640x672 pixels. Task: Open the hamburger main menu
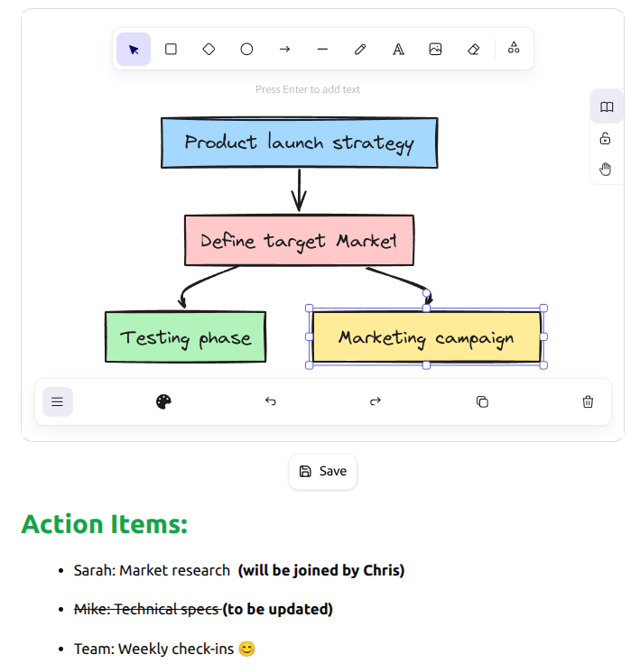click(x=58, y=401)
